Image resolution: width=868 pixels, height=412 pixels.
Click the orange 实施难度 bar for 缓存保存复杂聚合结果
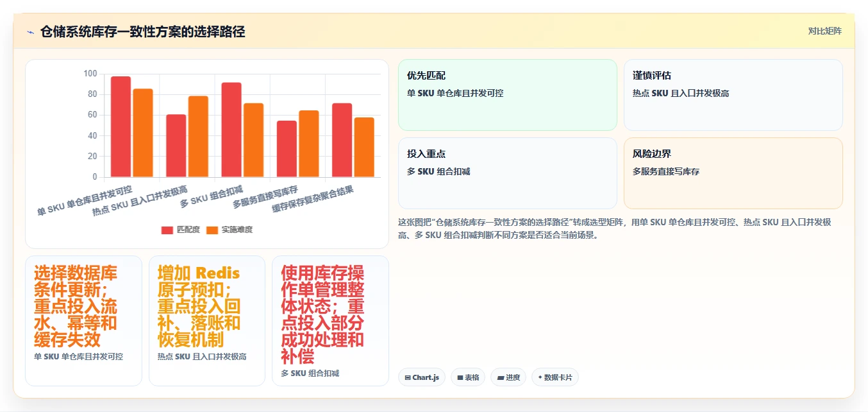coord(364,147)
